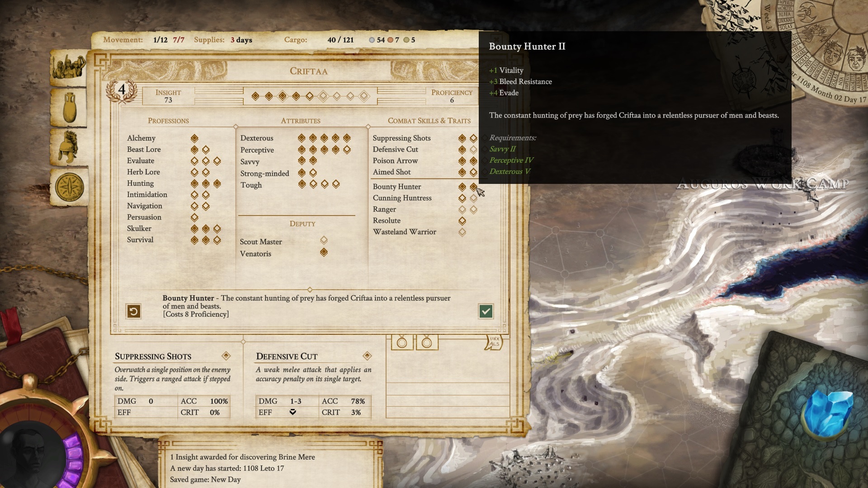
Task: Click the Alchemy profession diamond icon
Action: pos(194,138)
